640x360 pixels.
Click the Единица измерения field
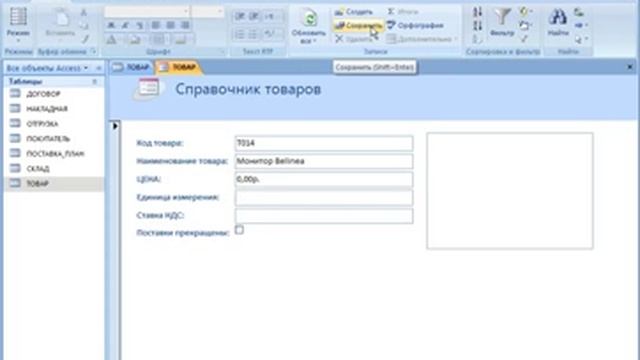pos(324,198)
